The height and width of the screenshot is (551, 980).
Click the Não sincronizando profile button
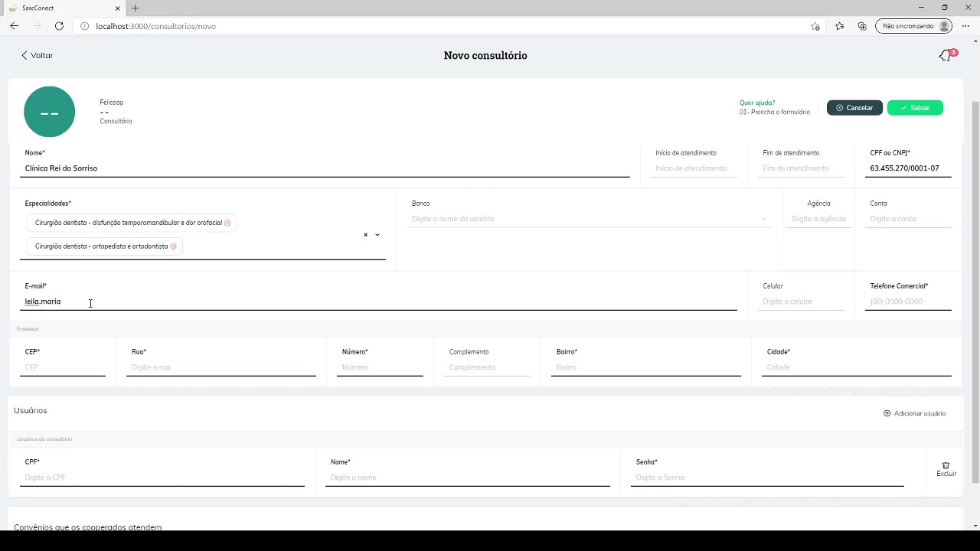click(914, 26)
